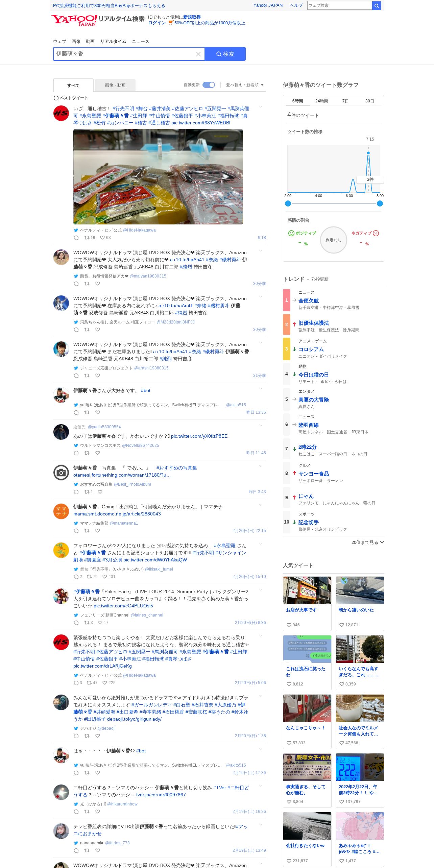Open the ニュース search category

coord(140,42)
